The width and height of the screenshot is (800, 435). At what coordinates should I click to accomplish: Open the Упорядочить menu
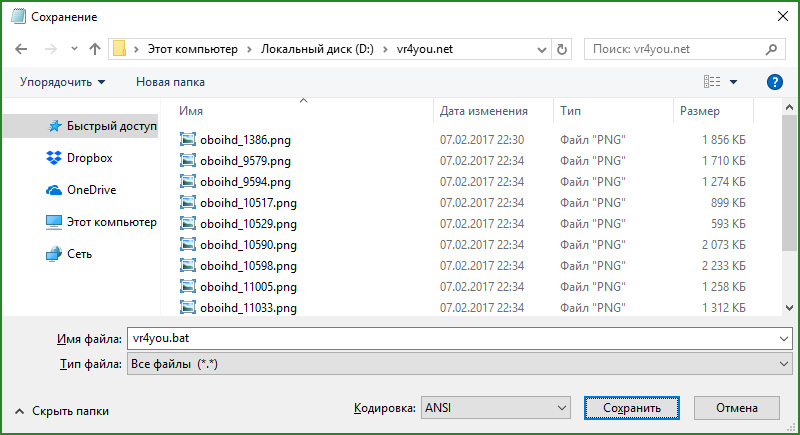62,82
